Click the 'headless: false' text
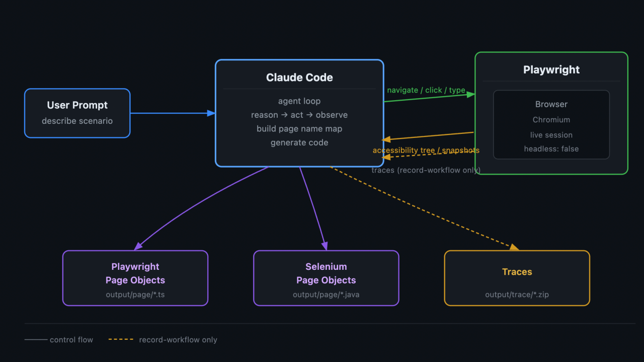This screenshot has height=362, width=644. coord(551,149)
